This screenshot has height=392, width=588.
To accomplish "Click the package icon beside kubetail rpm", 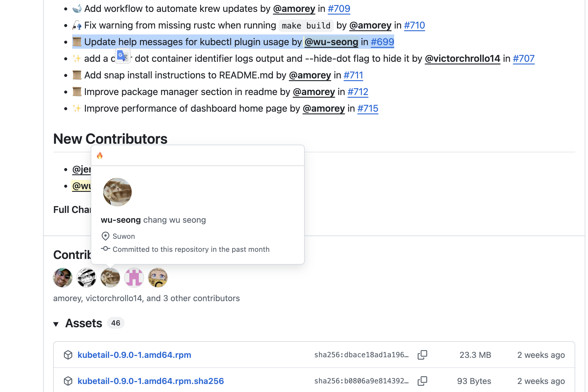I will [68, 355].
